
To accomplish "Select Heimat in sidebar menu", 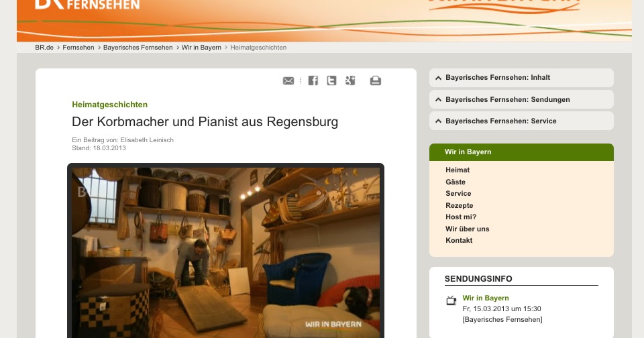I will [x=458, y=170].
